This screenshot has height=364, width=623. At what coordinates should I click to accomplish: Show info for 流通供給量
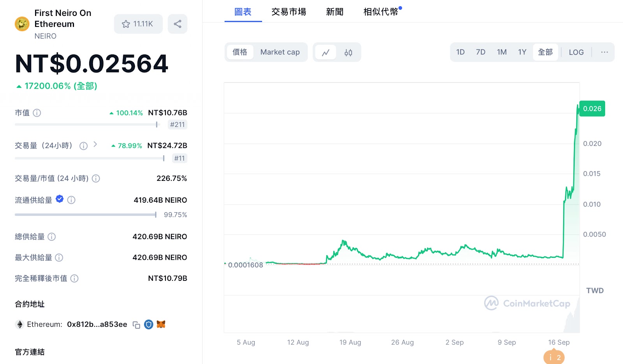click(71, 200)
